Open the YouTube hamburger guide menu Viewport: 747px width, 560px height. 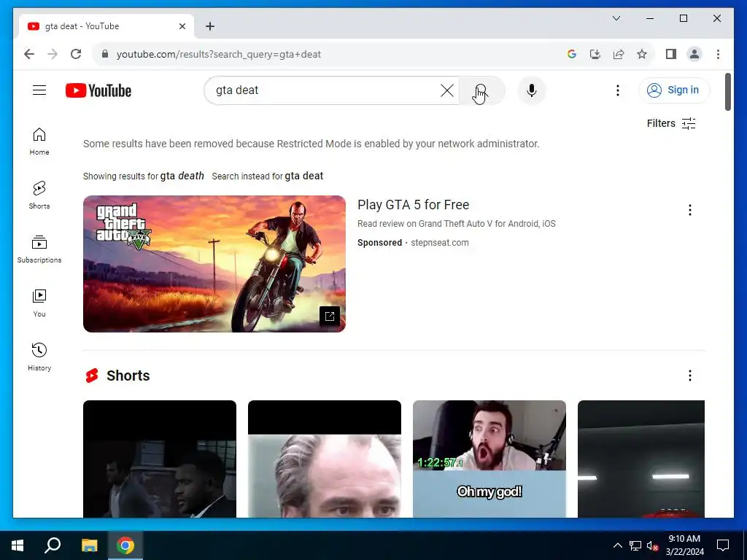click(x=39, y=90)
